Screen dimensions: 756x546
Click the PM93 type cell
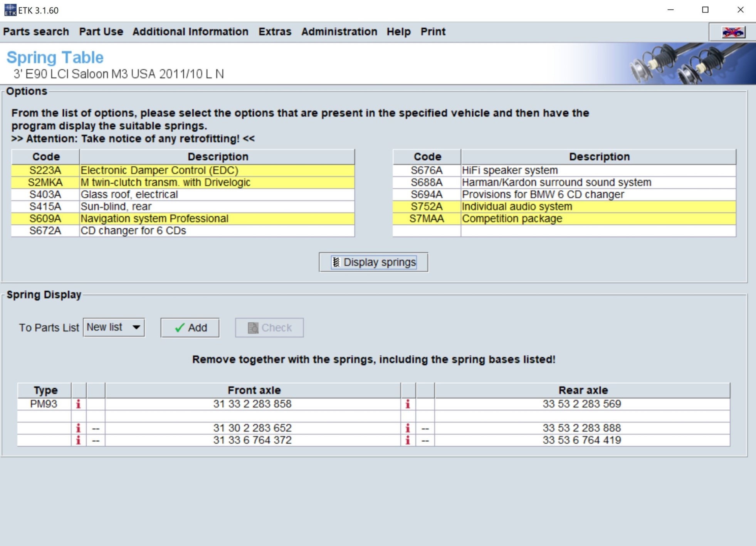(x=44, y=404)
